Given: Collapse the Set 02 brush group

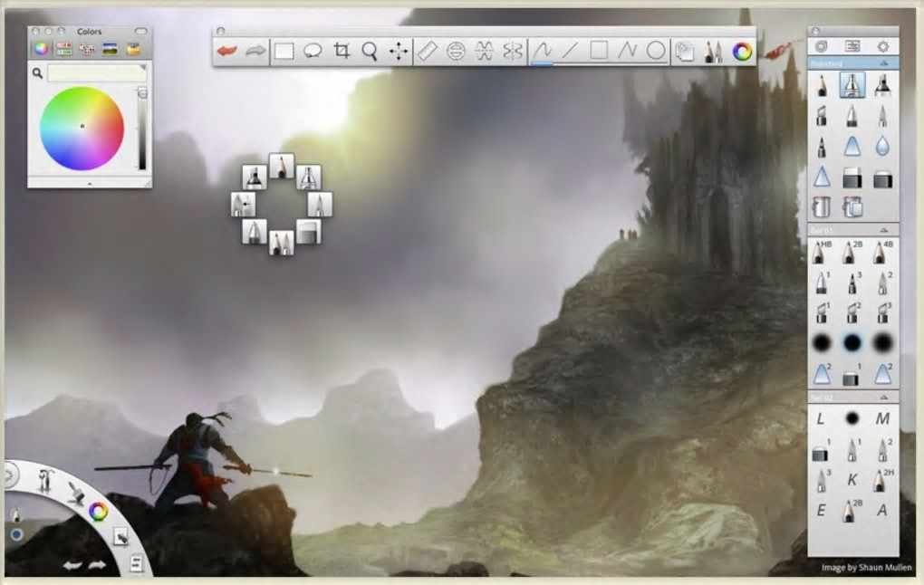Looking at the screenshot, I should pyautogui.click(x=884, y=397).
